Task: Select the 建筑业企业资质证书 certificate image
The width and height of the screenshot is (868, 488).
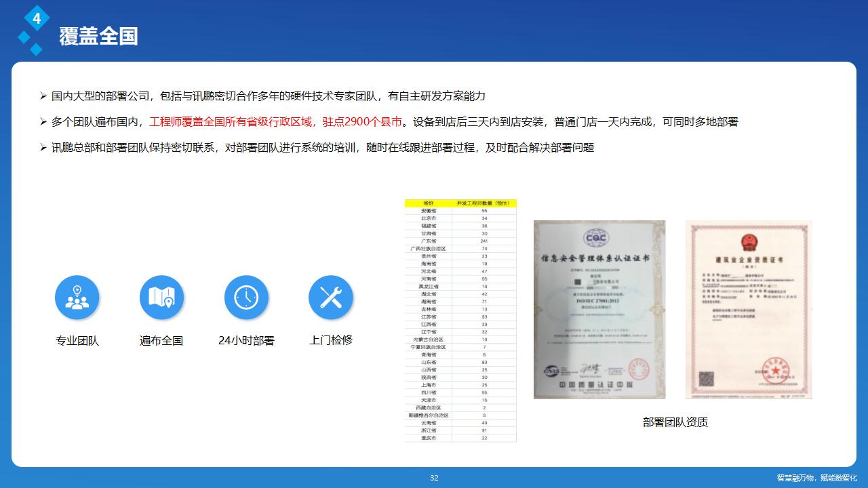Action: pos(749,310)
